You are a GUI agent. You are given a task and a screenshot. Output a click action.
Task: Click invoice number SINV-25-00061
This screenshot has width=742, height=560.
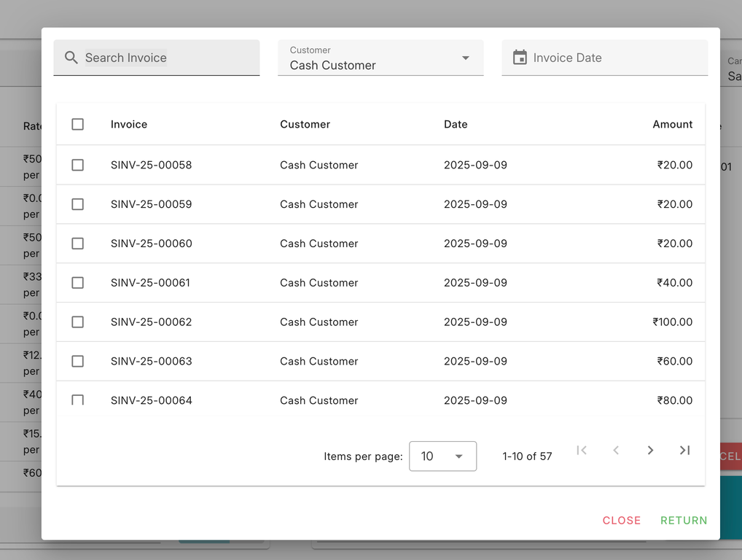click(x=150, y=283)
